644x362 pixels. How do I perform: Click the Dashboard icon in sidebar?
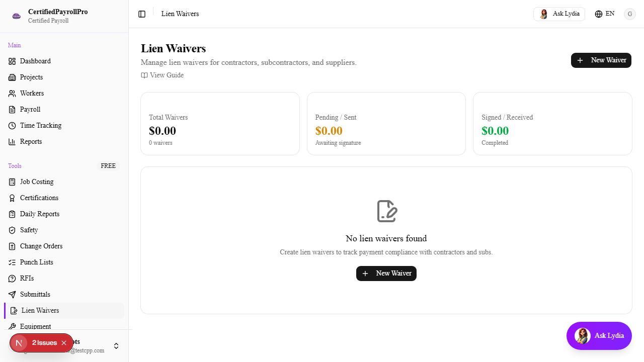(12, 61)
